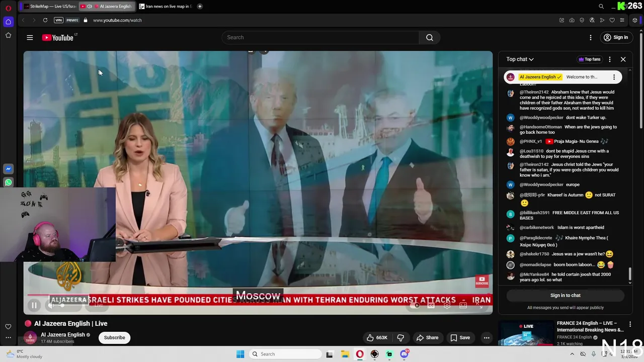Dislike the video
The image size is (644, 362).
pos(401,337)
